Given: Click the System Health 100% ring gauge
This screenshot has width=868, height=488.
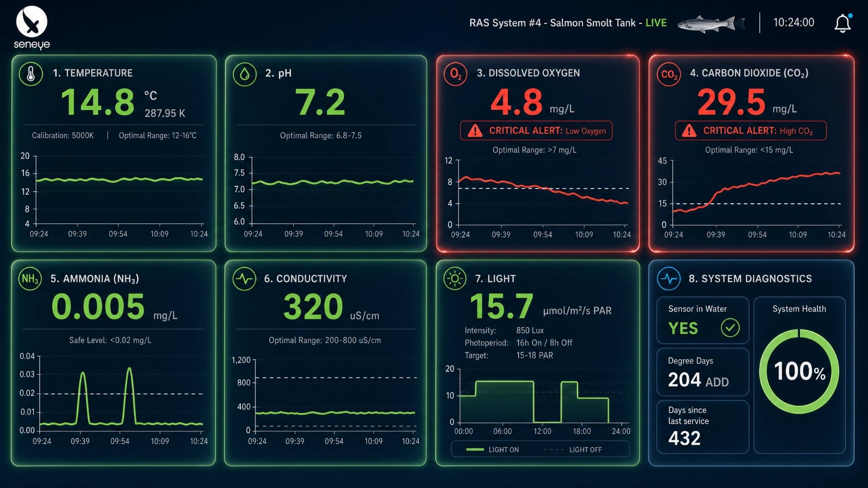Looking at the screenshot, I should (799, 372).
